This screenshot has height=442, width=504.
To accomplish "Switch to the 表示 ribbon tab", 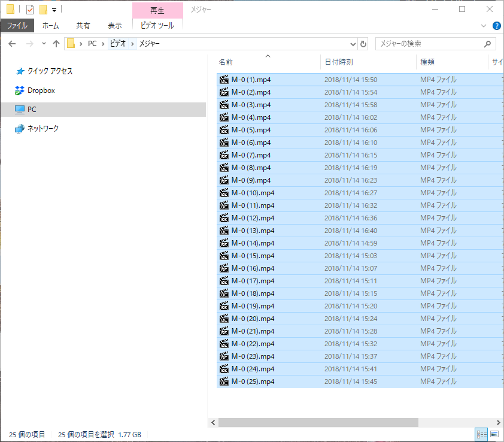I will (114, 26).
